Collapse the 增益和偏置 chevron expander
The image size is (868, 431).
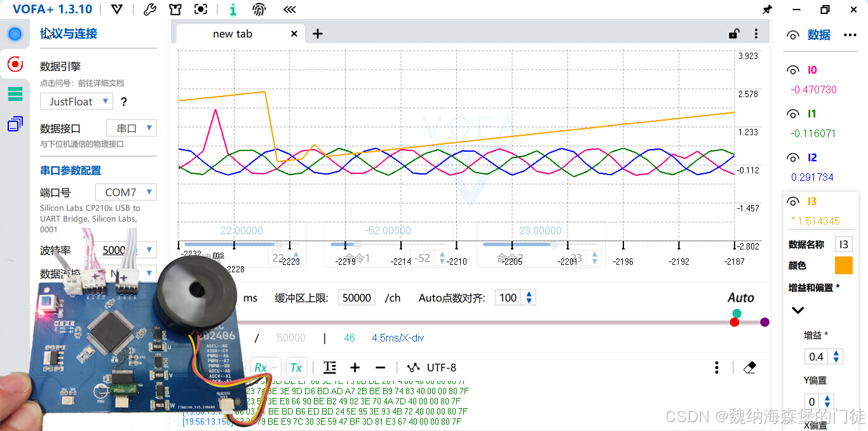point(798,310)
